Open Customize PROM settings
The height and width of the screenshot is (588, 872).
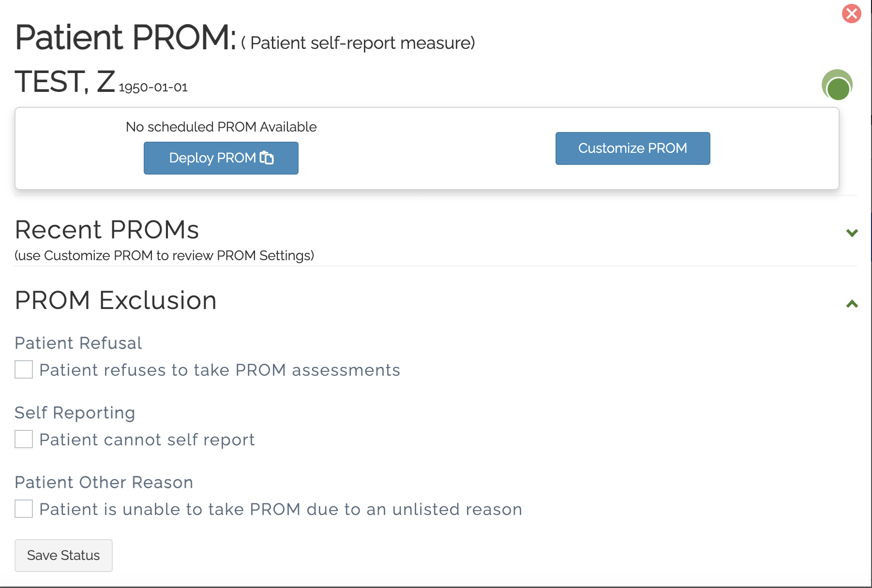point(632,148)
